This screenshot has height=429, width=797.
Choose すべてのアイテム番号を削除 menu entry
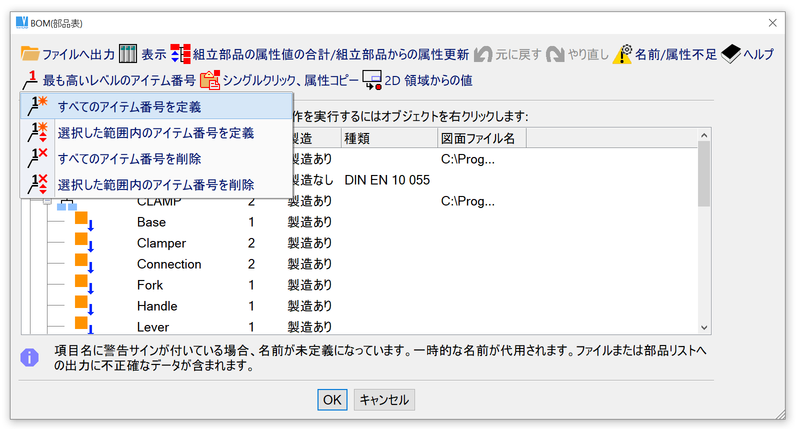pyautogui.click(x=143, y=158)
